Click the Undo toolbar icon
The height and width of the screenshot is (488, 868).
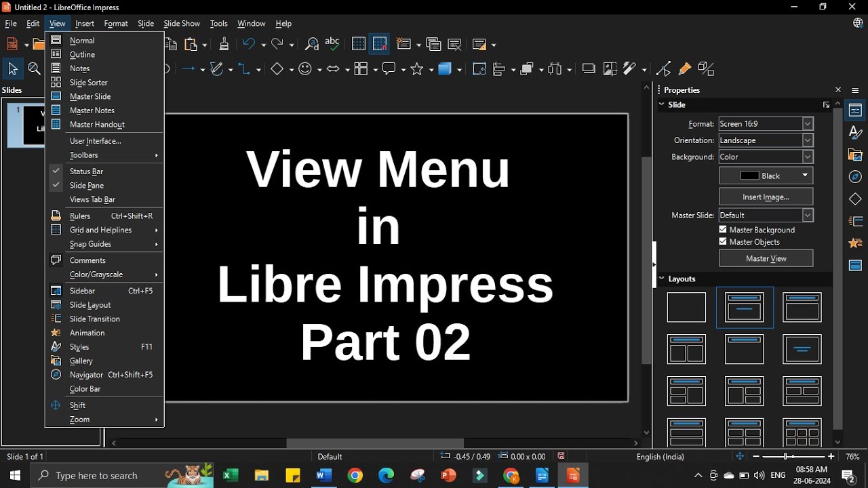click(x=250, y=45)
